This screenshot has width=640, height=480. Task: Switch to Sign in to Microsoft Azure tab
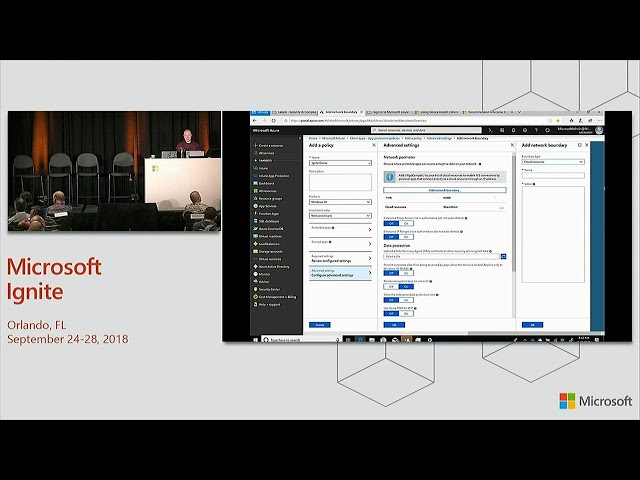(x=388, y=112)
